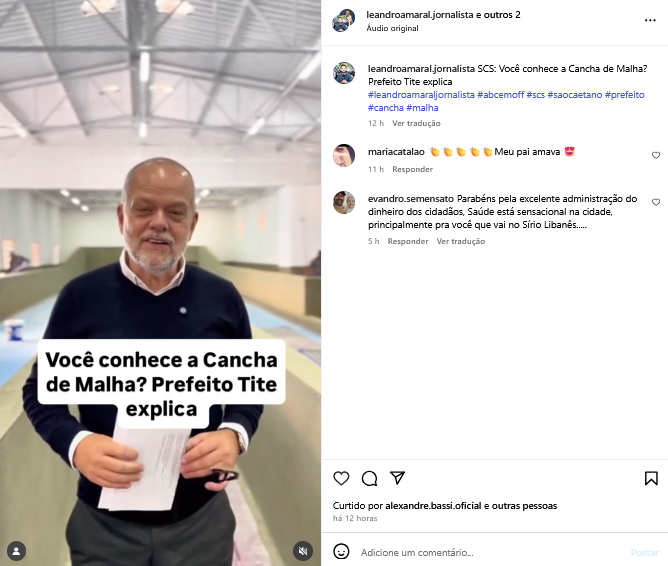Open the emoji picker smiley icon
This screenshot has width=668, height=566.
(x=341, y=552)
